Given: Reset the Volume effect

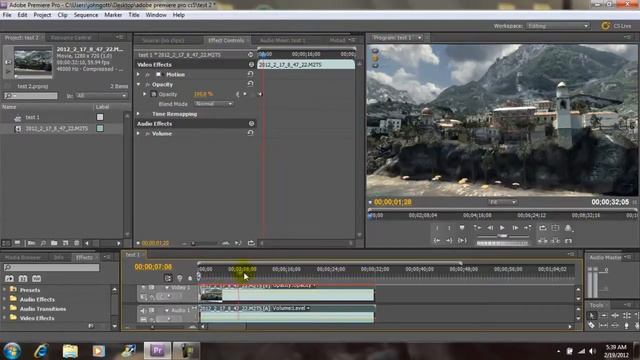Looking at the screenshot, I should (x=250, y=133).
